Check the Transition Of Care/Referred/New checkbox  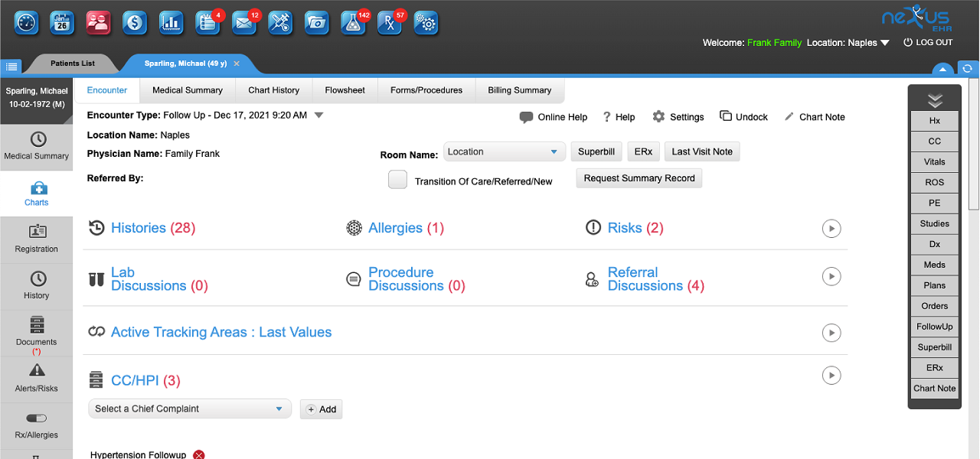click(x=397, y=179)
